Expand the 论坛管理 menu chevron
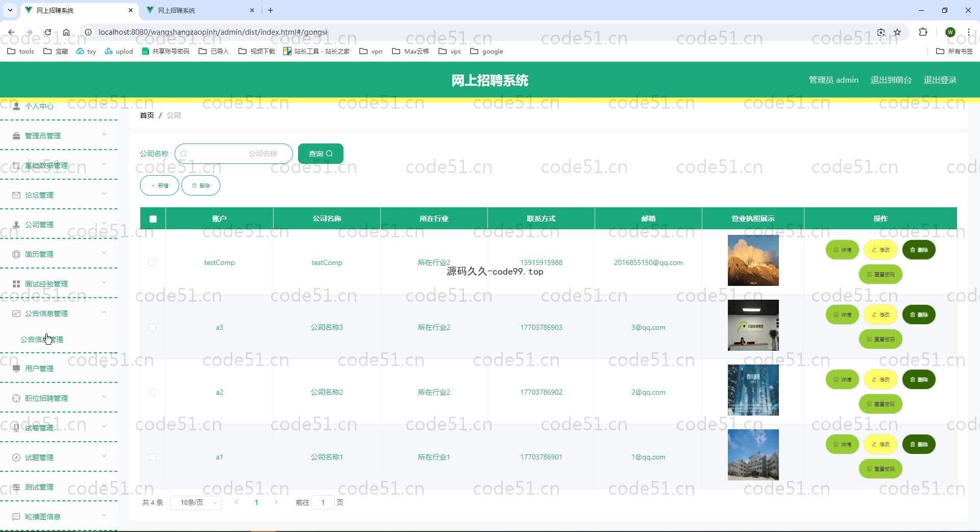Image resolution: width=980 pixels, height=532 pixels. point(104,194)
